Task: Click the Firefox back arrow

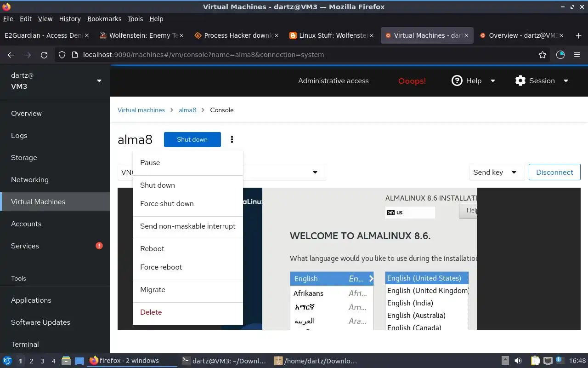Action: click(x=11, y=55)
